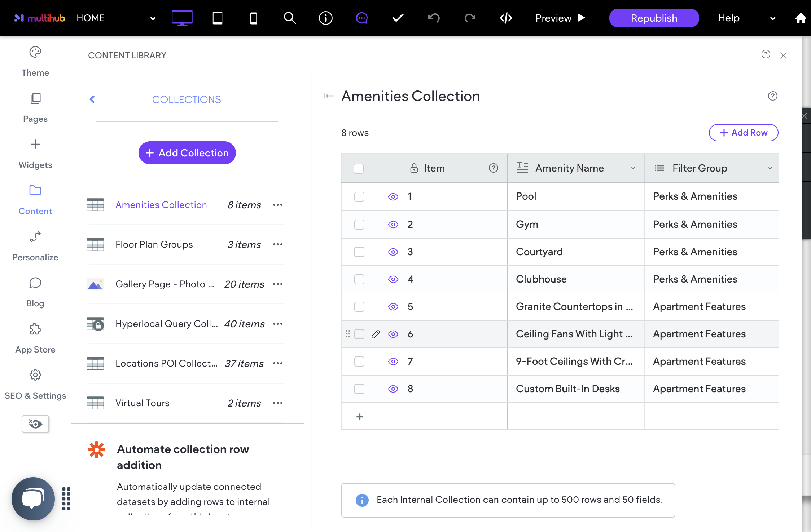Open the site info icon
The image size is (811, 532).
pyautogui.click(x=326, y=18)
